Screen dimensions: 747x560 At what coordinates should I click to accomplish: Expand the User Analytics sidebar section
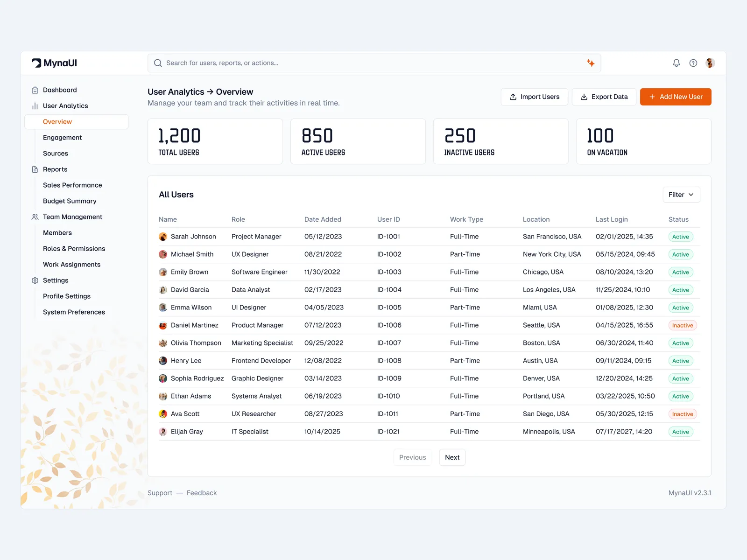(x=65, y=106)
